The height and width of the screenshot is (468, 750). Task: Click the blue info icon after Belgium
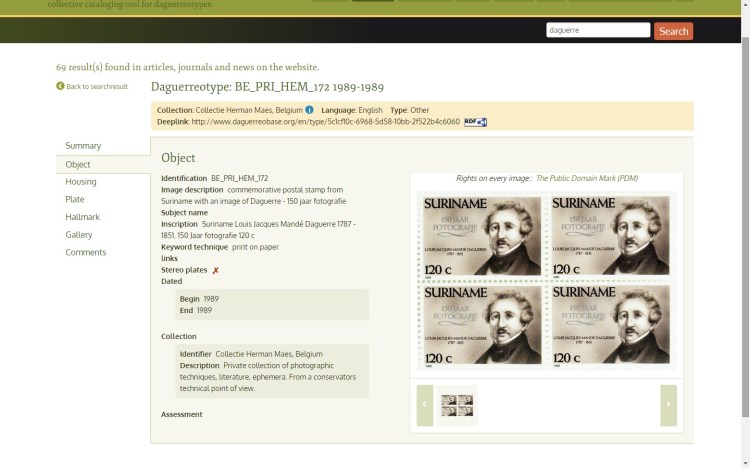click(310, 109)
